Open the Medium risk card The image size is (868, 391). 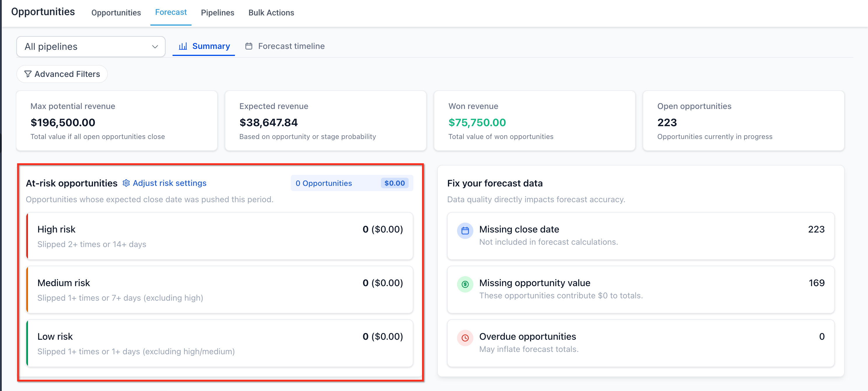point(220,289)
